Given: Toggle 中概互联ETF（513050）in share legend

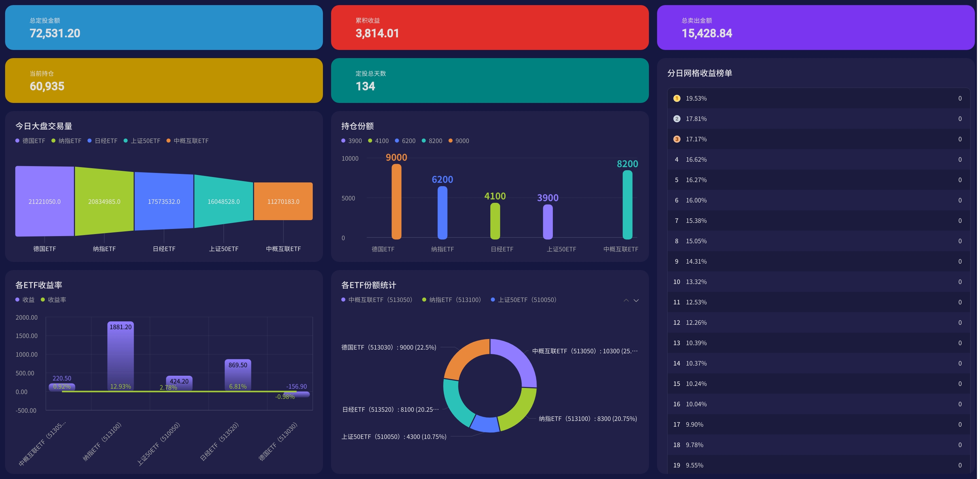Looking at the screenshot, I should click(x=380, y=300).
